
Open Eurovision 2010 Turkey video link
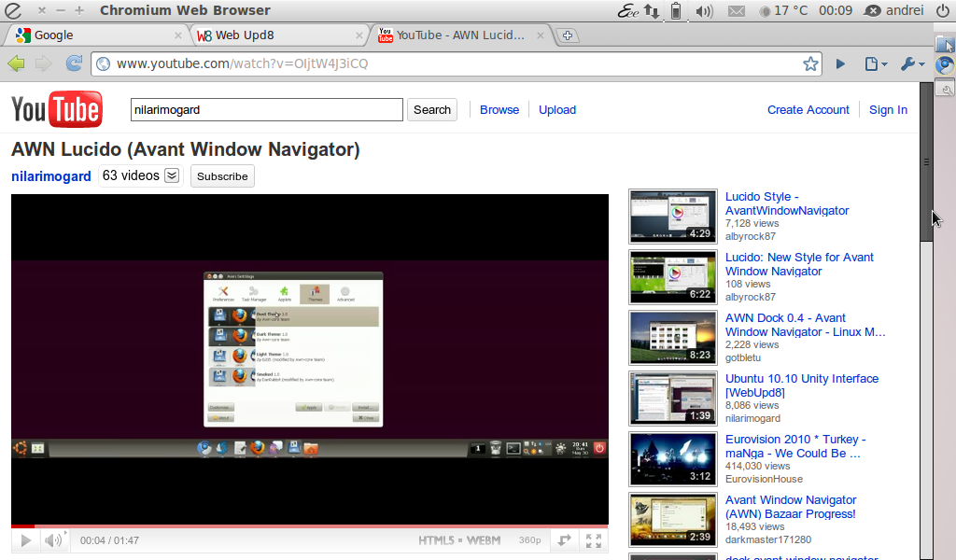(x=795, y=446)
